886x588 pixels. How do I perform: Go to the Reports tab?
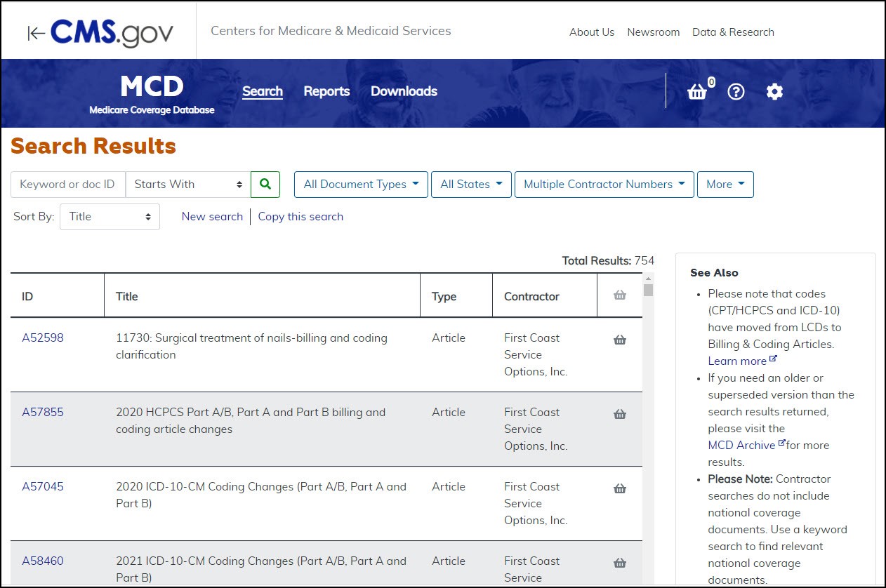click(326, 91)
